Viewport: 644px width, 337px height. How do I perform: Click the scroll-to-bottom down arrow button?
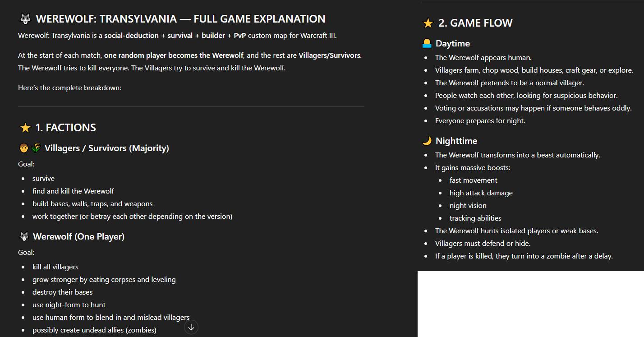tap(191, 327)
